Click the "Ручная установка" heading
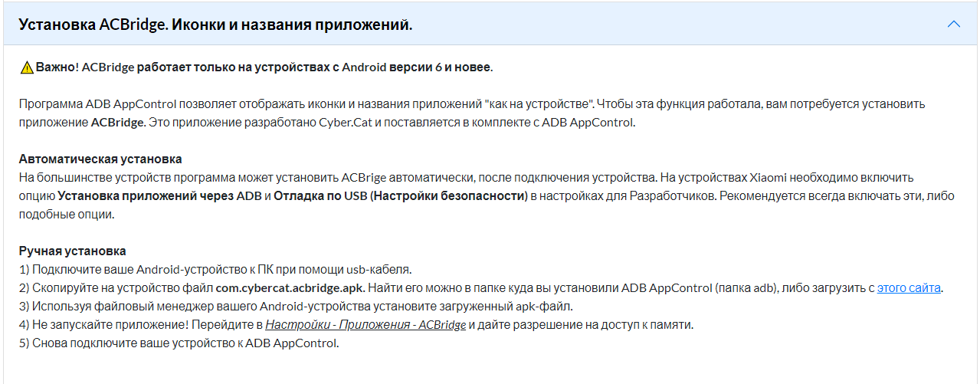 pos(73,251)
